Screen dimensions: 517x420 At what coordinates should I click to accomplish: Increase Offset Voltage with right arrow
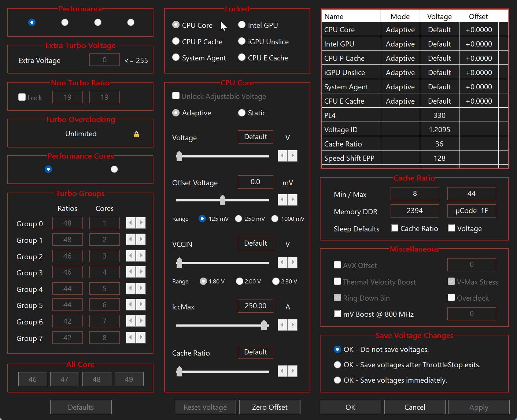pyautogui.click(x=292, y=200)
